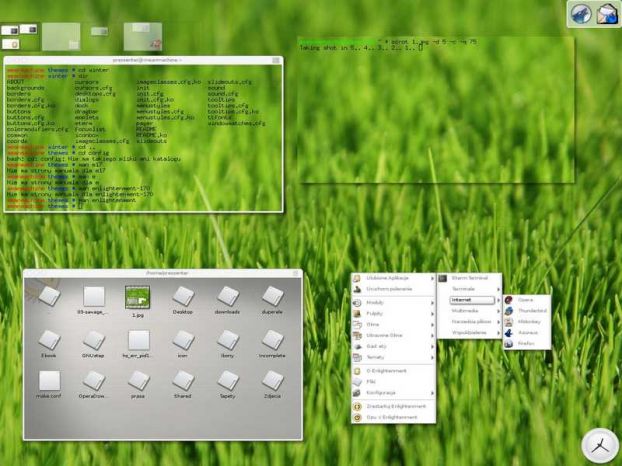Expand the Terminale submenu
This screenshot has width=622, height=466.
coord(469,289)
